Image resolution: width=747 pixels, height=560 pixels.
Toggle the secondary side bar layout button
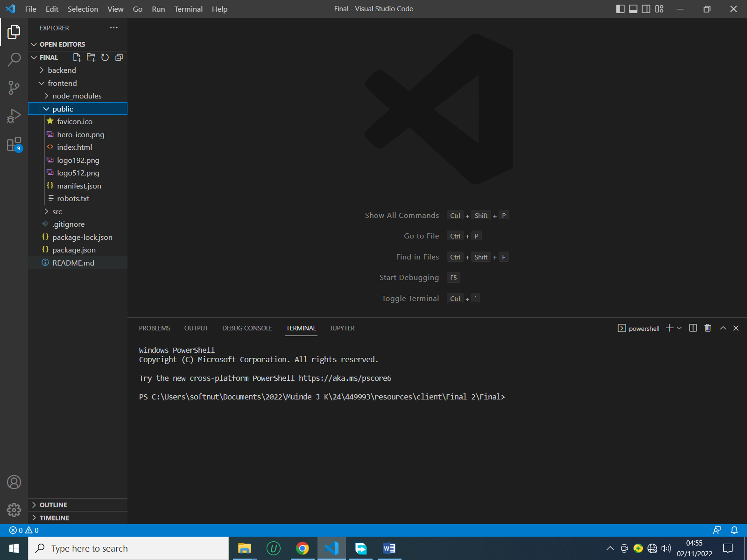pos(646,9)
